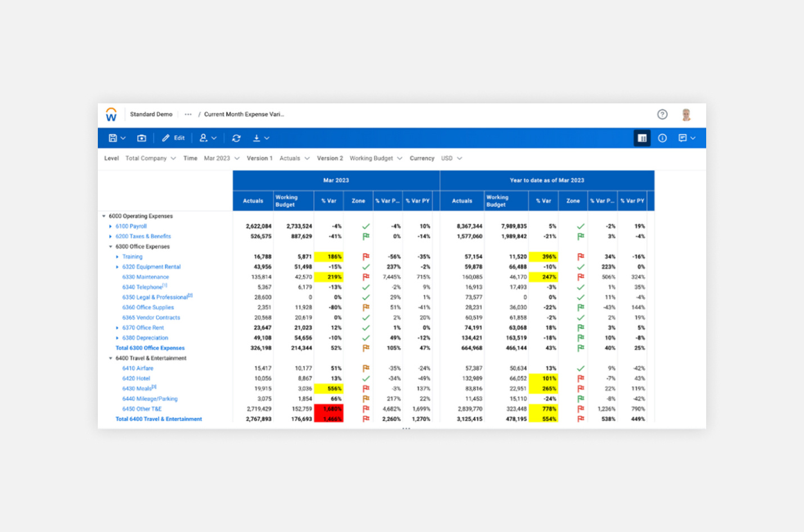
Task: Open the download/export options
Action: pyautogui.click(x=258, y=138)
